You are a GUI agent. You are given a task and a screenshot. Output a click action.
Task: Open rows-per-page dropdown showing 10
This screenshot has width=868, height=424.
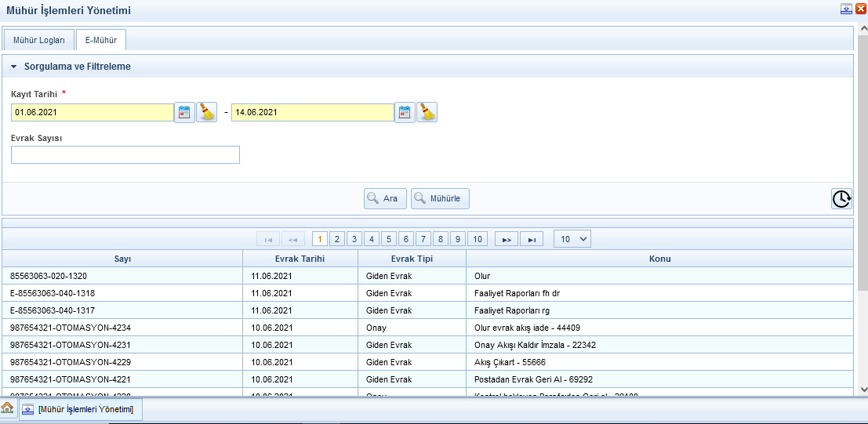point(572,239)
